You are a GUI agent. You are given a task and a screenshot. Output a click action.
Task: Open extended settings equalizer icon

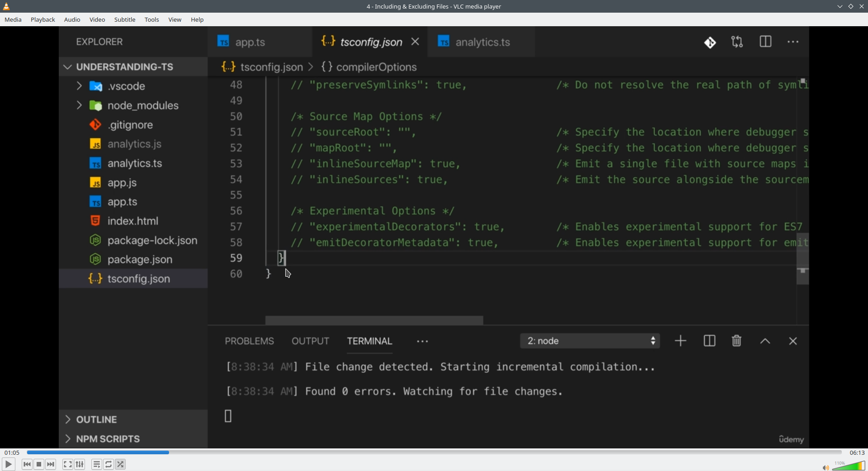click(80, 464)
